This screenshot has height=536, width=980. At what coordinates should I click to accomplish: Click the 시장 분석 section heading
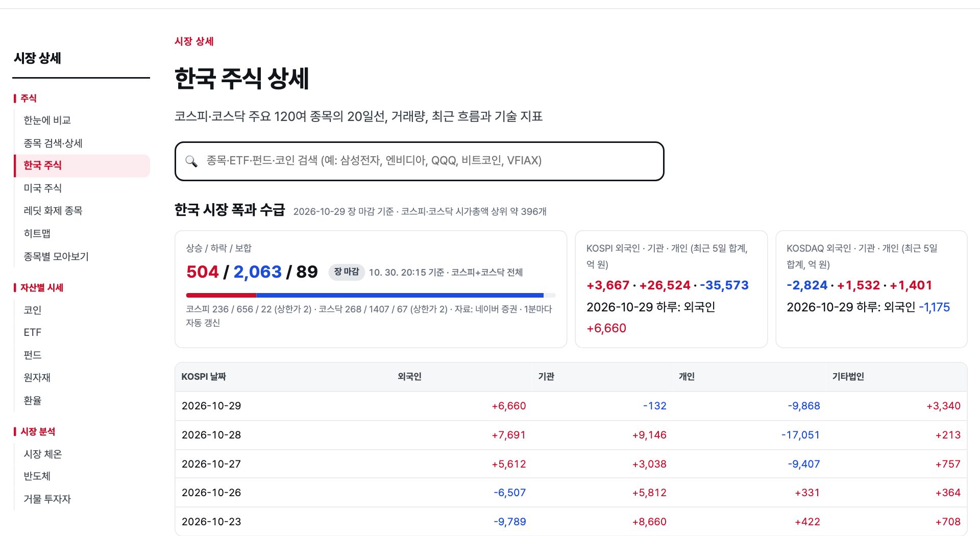pyautogui.click(x=38, y=431)
